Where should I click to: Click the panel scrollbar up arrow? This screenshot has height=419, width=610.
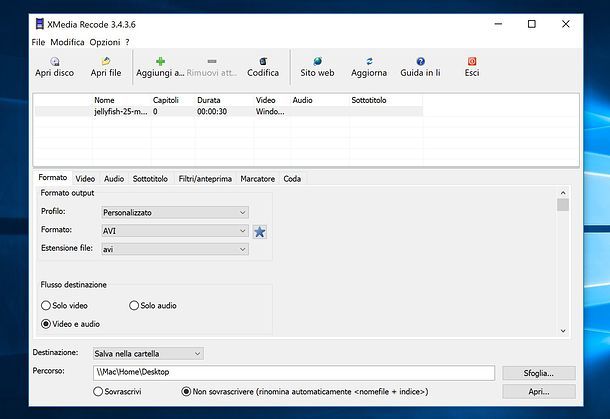coord(563,193)
